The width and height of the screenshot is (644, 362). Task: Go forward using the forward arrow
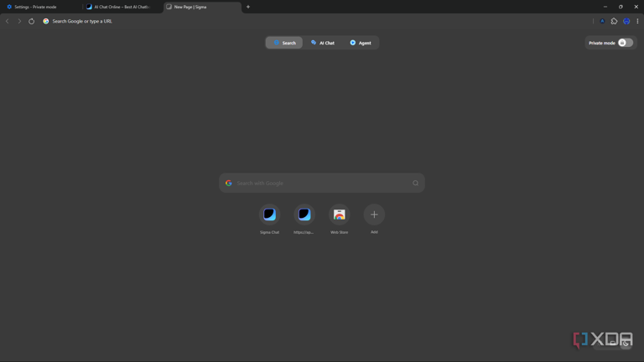19,21
